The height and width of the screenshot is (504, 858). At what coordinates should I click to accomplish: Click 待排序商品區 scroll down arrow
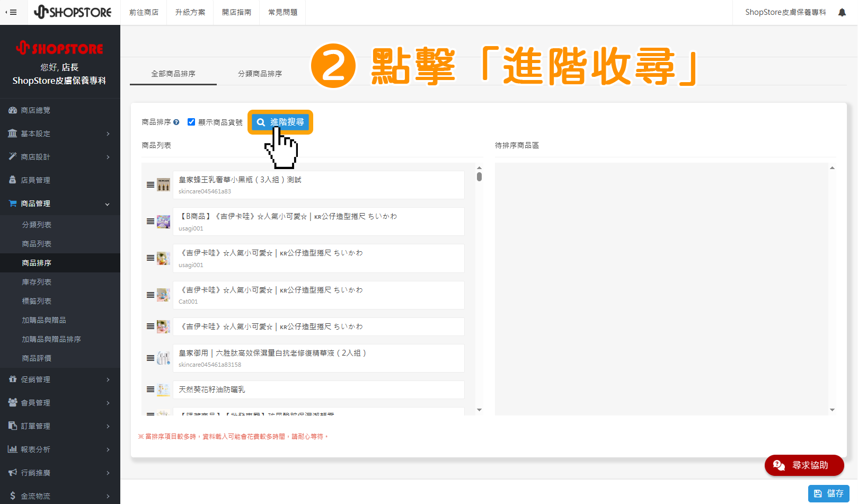(832, 410)
